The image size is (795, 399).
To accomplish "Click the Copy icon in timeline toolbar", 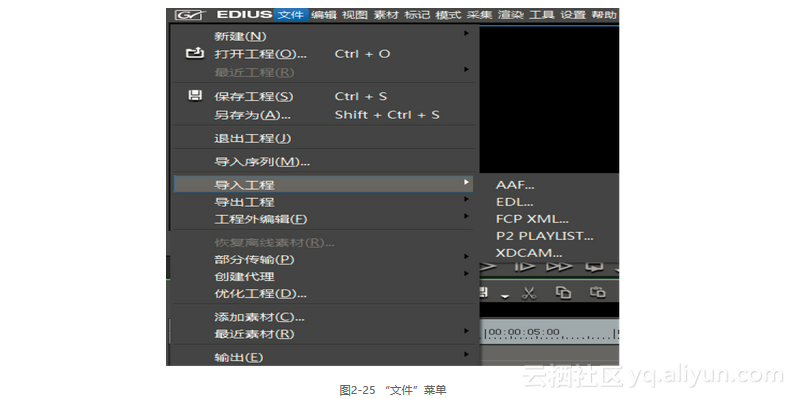I will click(x=563, y=293).
